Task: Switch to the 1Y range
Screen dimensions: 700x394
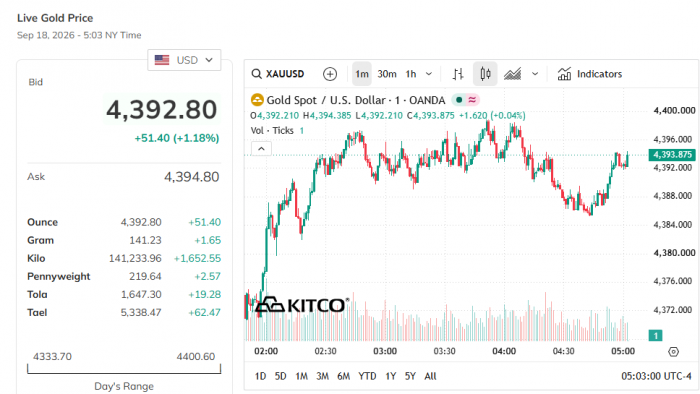Action: click(391, 376)
